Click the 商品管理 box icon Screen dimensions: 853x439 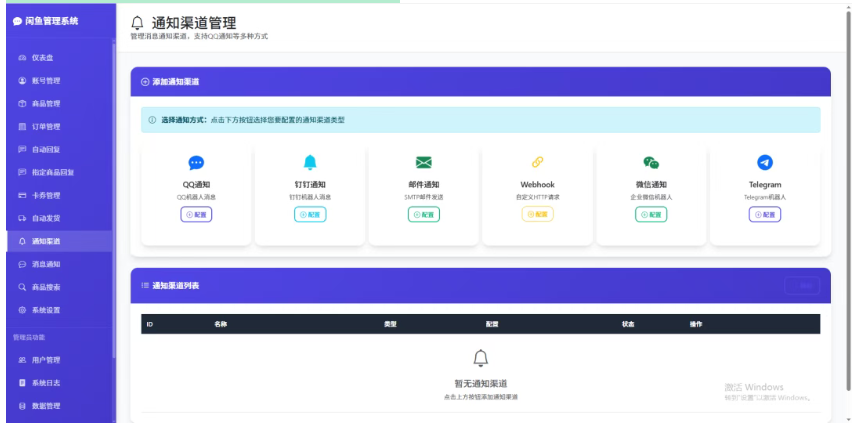(22, 103)
